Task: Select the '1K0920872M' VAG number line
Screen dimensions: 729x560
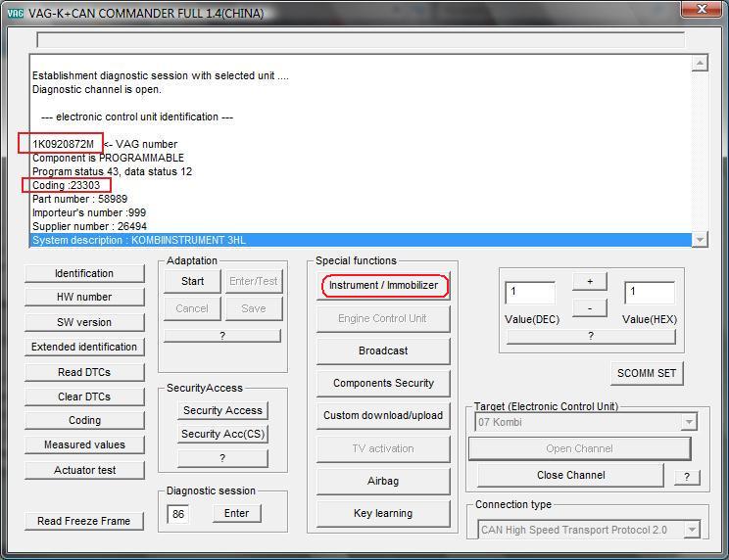Action: (x=105, y=145)
